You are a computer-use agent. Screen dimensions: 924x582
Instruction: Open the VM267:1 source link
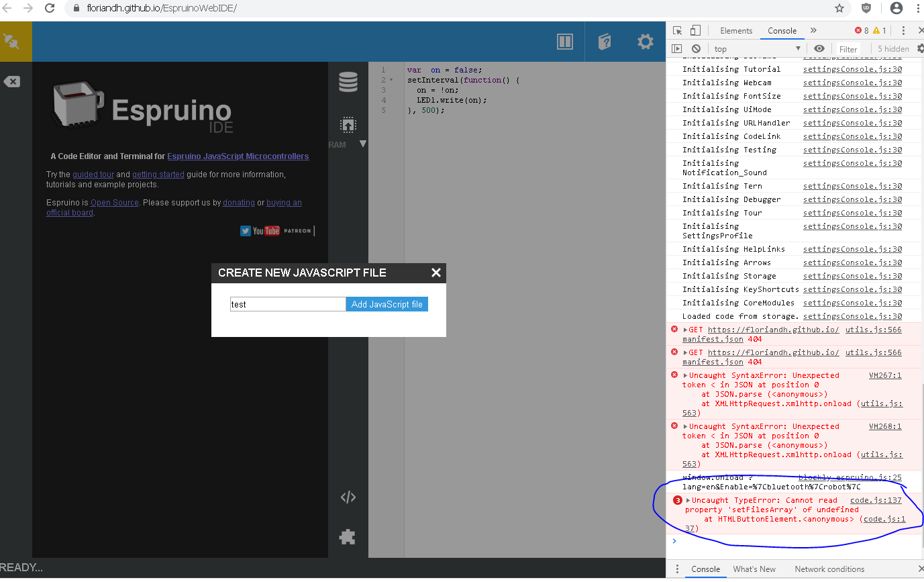point(885,375)
